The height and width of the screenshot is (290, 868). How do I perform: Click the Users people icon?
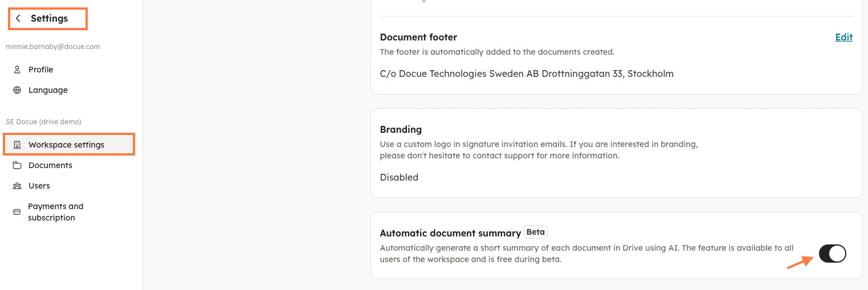[17, 186]
